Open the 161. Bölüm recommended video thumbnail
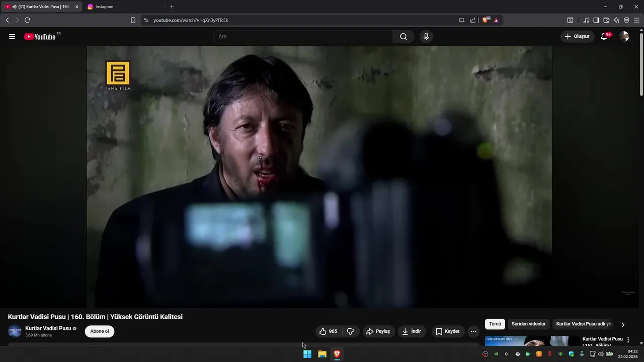Screen dimensions: 644x362 point(533,341)
